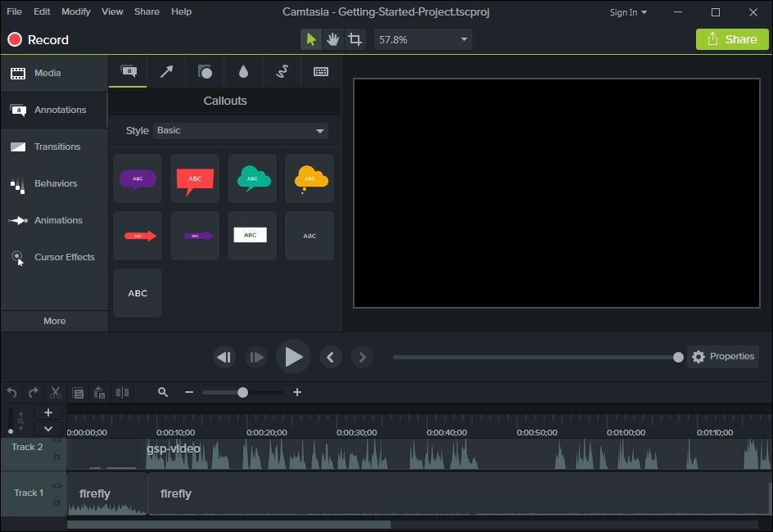Click the Cut scissors icon on the timeline toolbar
This screenshot has width=773, height=532.
(x=56, y=393)
